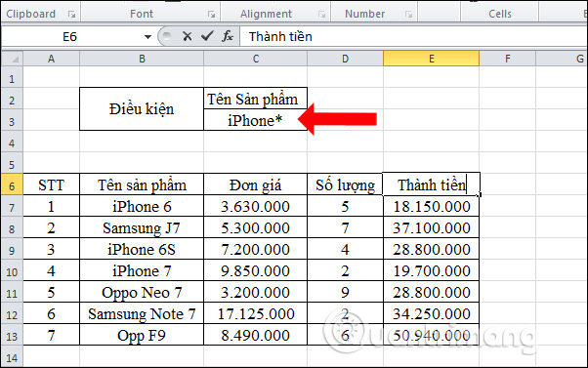Click total cell 34.250.000

tap(432, 313)
